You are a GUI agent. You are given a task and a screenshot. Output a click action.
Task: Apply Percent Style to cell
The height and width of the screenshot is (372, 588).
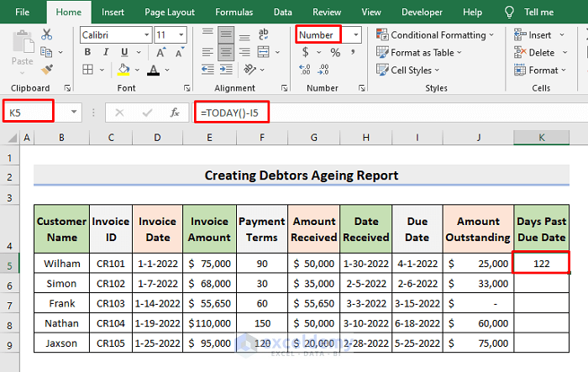point(334,52)
